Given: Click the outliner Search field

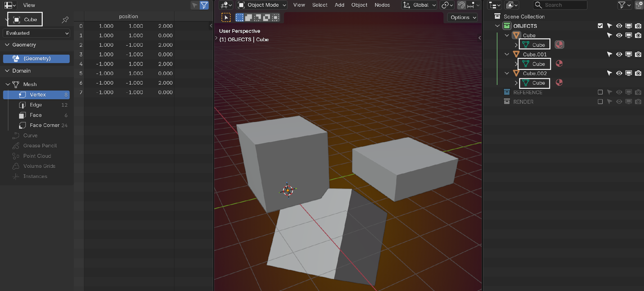Looking at the screenshot, I should tap(560, 5).
